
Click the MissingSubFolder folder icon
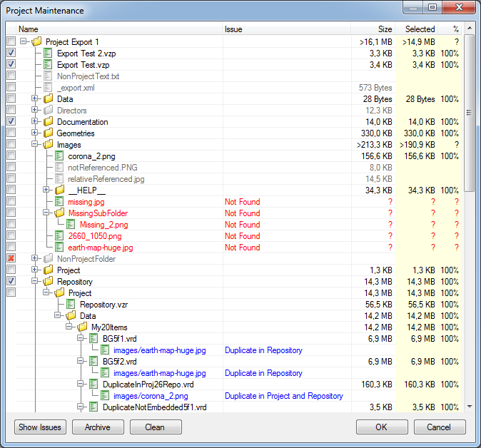(x=60, y=213)
